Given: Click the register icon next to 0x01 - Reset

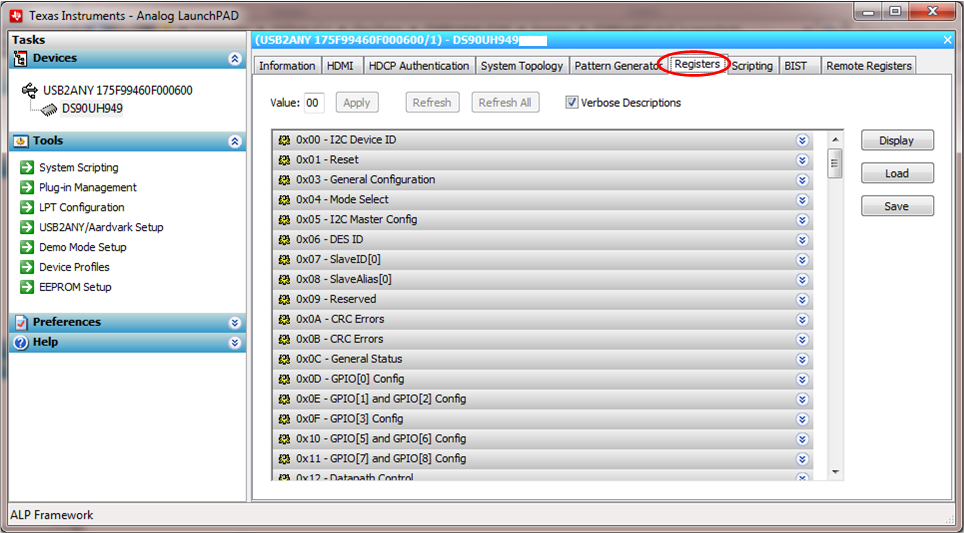Looking at the screenshot, I should [x=284, y=160].
